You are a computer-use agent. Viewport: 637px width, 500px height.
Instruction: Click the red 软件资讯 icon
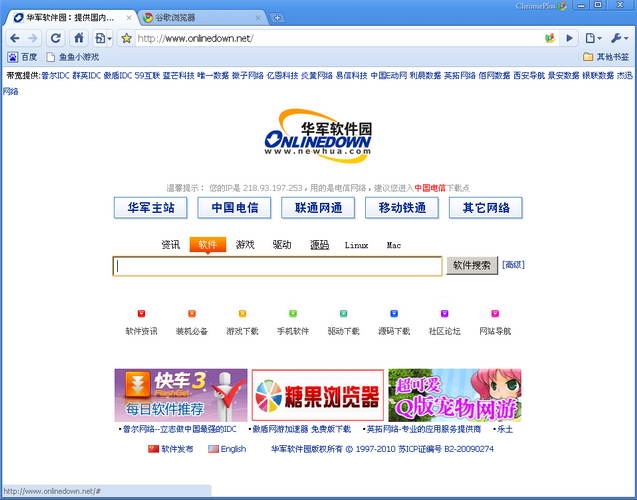(x=141, y=314)
